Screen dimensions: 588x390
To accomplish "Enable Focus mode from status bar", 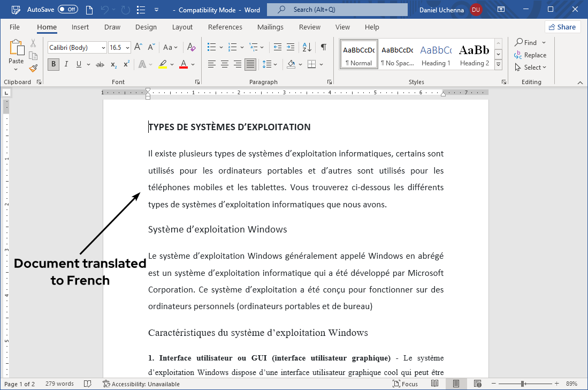I will tap(406, 384).
